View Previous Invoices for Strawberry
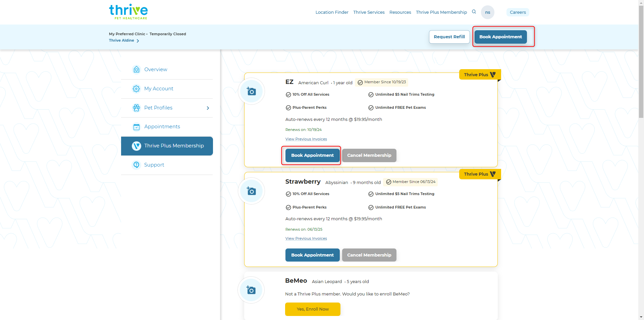This screenshot has height=320, width=644. pos(306,238)
